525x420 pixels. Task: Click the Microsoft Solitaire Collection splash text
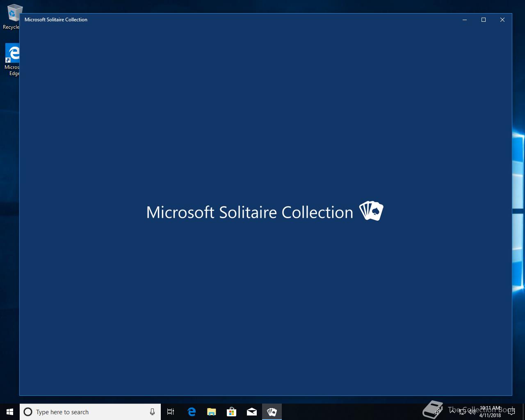[250, 212]
